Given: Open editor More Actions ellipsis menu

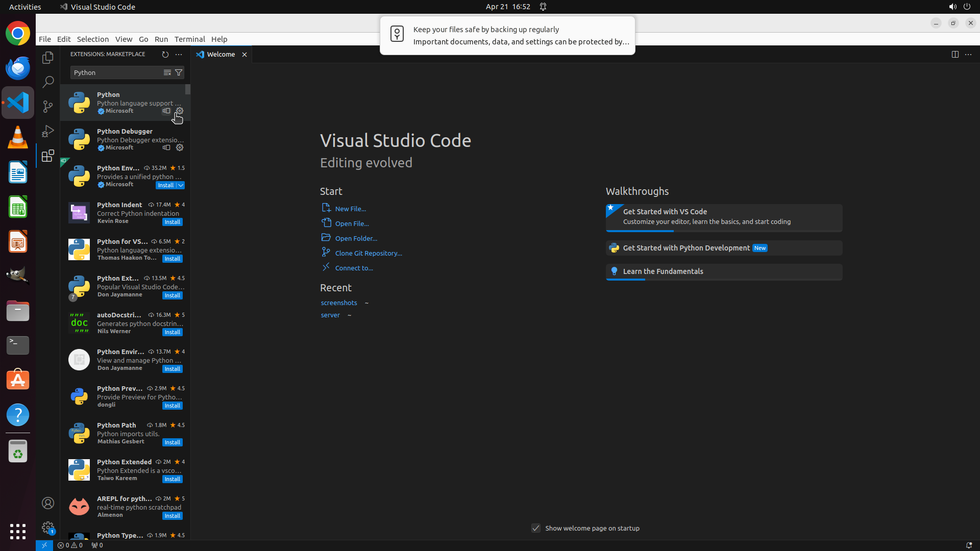Looking at the screenshot, I should pos(968,54).
